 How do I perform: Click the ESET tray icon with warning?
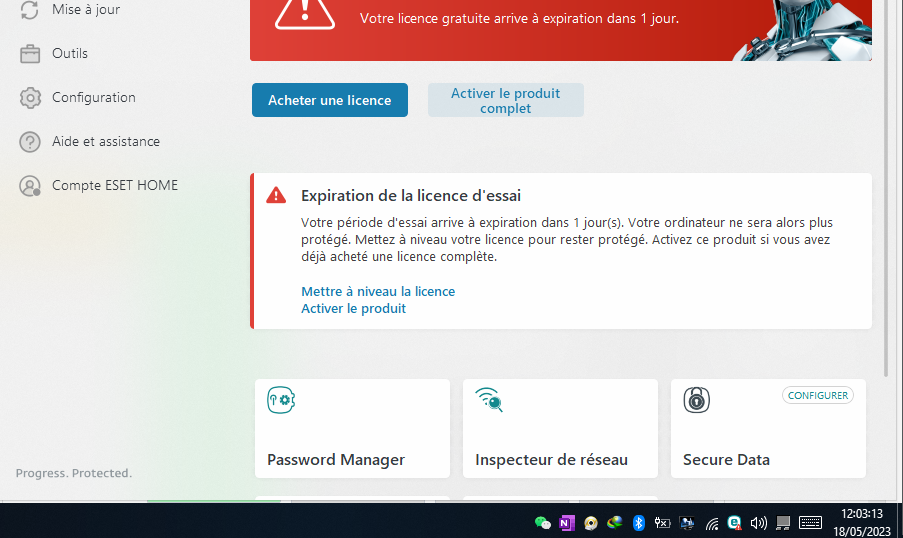734,522
